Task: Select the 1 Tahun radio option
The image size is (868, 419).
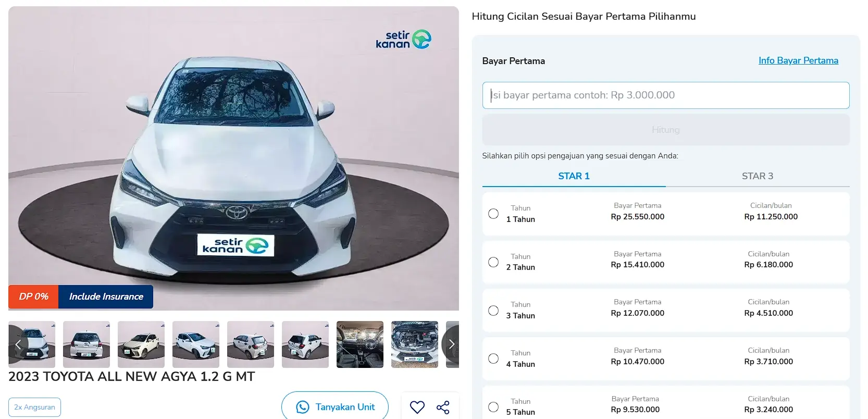Action: click(493, 214)
